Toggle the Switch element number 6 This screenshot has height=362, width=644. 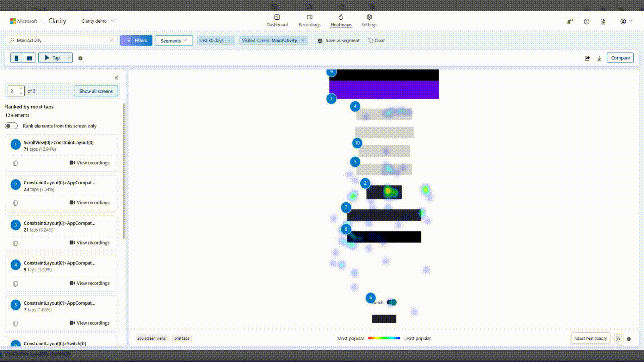coord(391,302)
